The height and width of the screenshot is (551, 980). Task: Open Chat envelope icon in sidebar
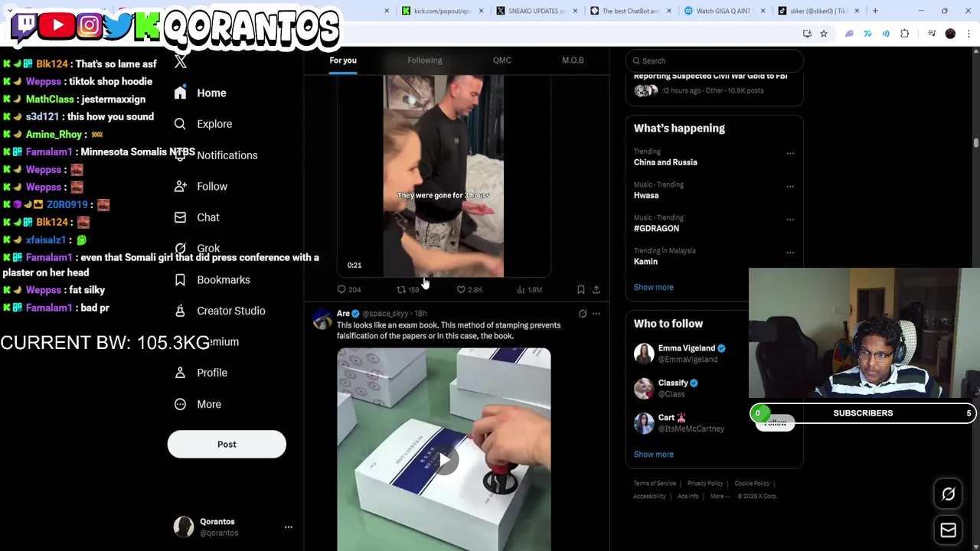pos(180,217)
